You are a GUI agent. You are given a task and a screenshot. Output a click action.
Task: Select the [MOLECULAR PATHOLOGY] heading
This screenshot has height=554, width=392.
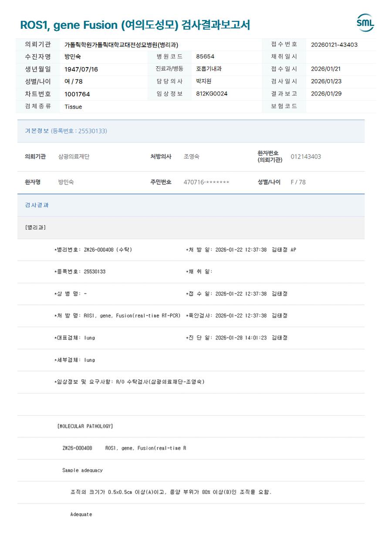(85, 426)
